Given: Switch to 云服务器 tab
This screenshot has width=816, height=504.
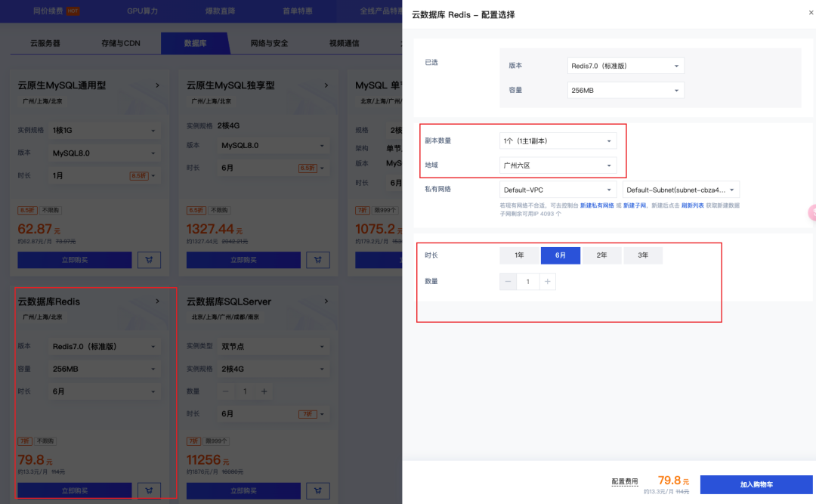Looking at the screenshot, I should (x=45, y=43).
